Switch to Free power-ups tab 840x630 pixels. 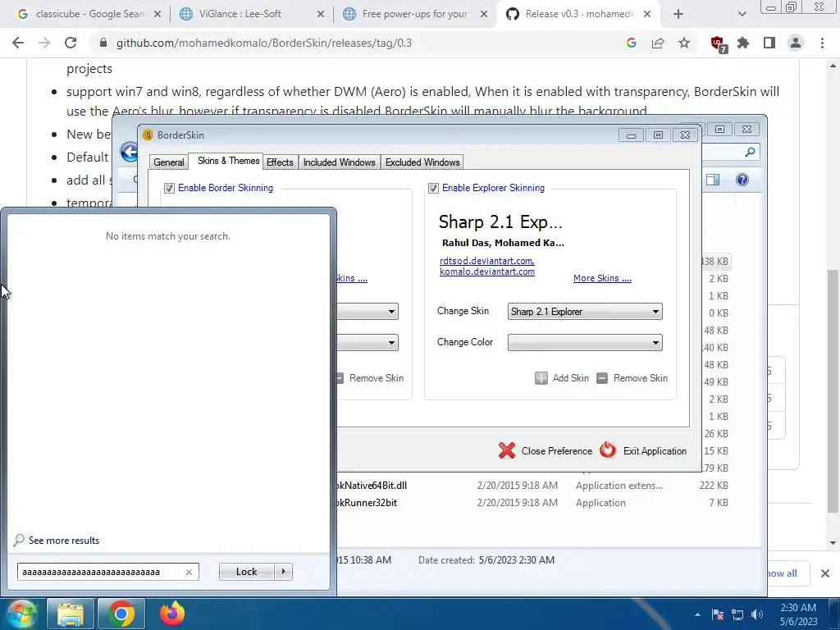point(414,14)
